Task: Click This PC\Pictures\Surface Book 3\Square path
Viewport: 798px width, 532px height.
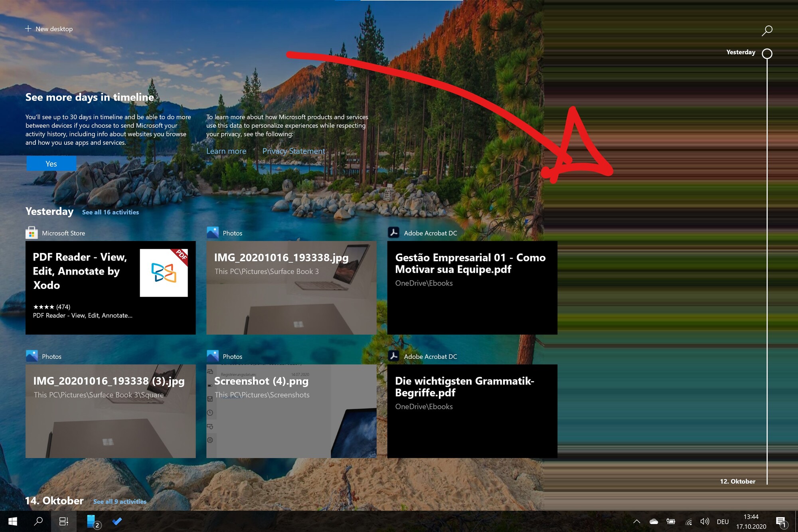Action: pyautogui.click(x=99, y=395)
